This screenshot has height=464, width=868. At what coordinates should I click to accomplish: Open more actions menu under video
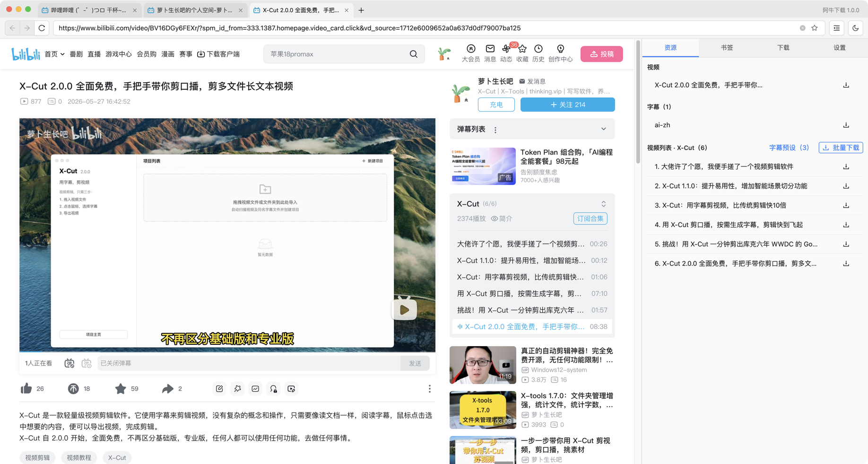(x=430, y=389)
